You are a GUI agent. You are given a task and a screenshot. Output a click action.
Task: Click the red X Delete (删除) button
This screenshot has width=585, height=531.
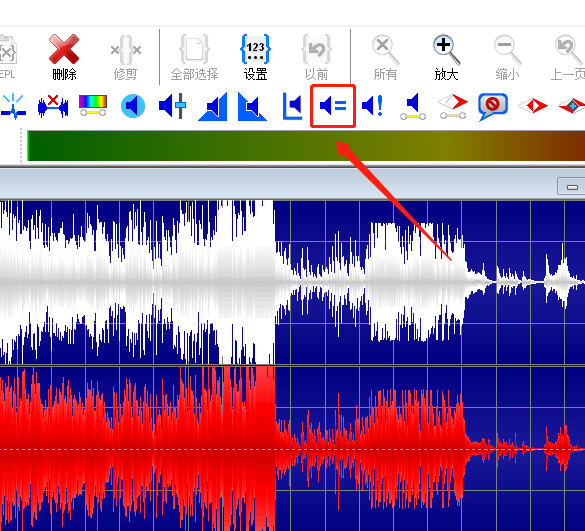pos(64,57)
